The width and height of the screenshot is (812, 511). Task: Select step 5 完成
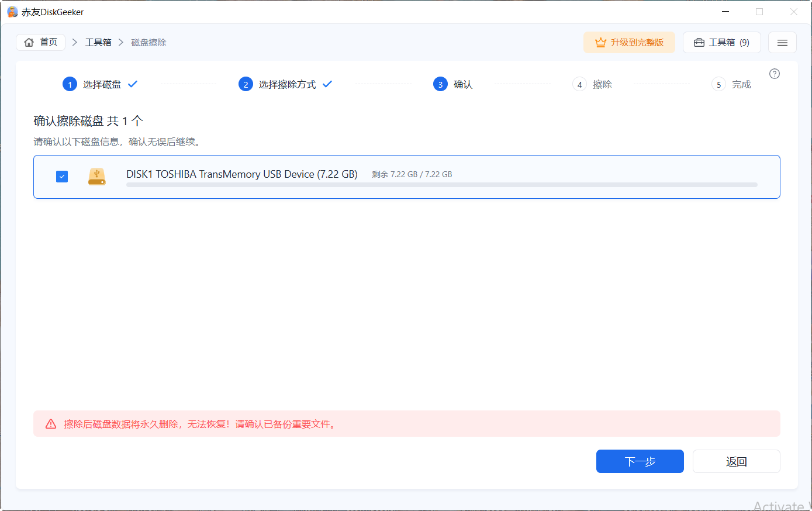click(x=731, y=84)
